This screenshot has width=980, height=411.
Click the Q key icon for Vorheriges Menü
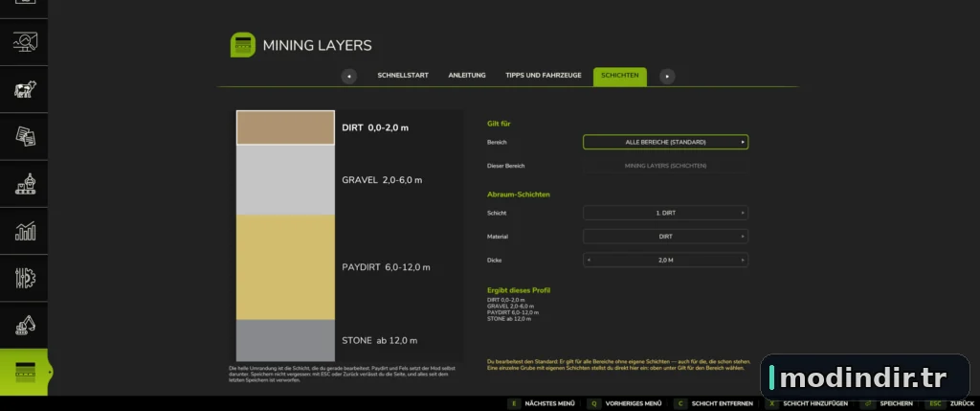(x=593, y=404)
